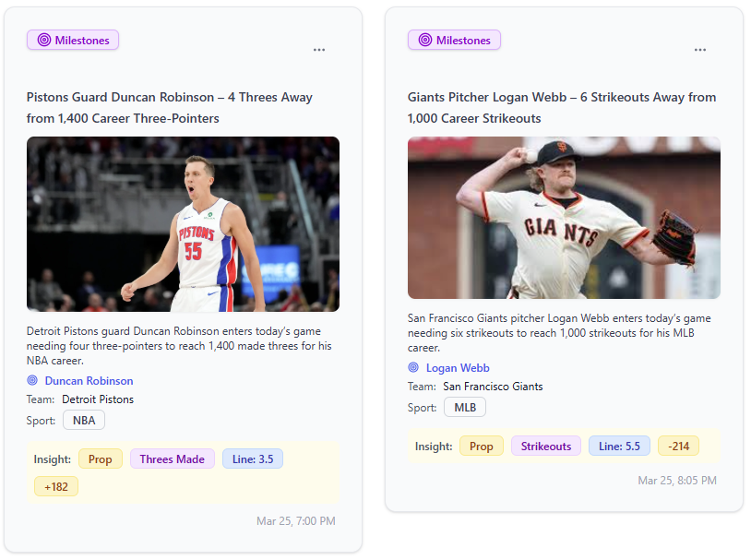This screenshot has height=560, width=751.
Task: Click the Mar 25, 7:00 PM timestamp
Action: tap(296, 521)
